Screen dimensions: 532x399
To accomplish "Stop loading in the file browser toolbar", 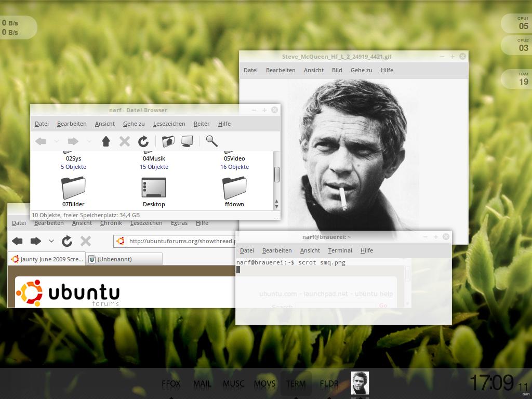I will tap(125, 141).
